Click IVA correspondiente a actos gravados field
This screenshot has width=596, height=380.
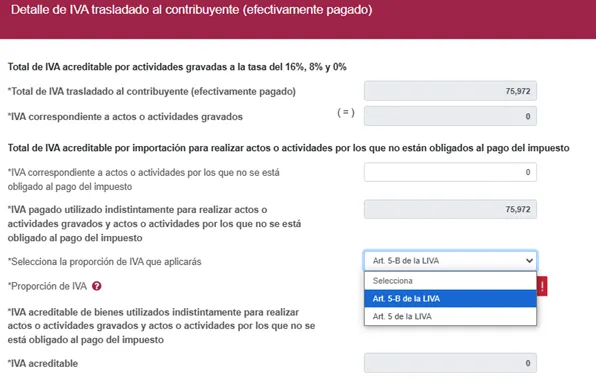coord(450,116)
